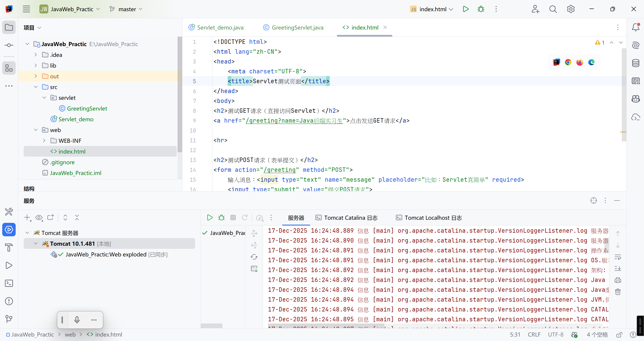Toggle scroll to end in console
The image size is (644, 341).
(618, 269)
